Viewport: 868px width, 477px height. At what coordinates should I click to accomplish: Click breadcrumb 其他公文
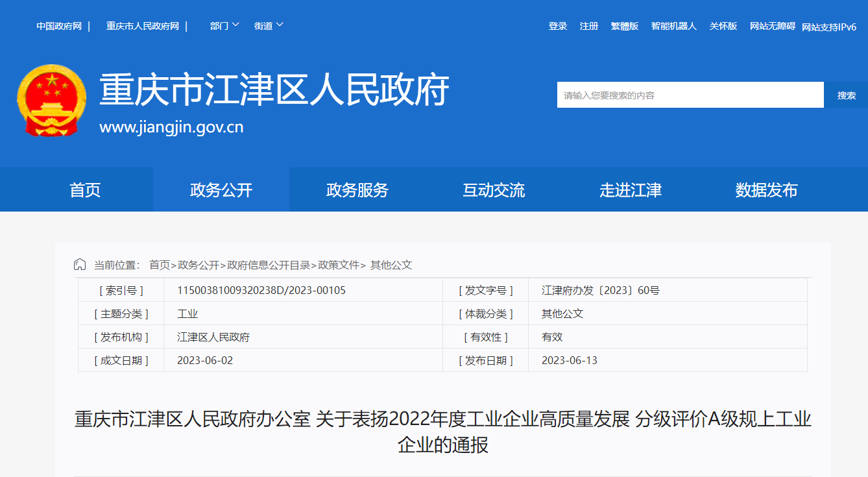click(x=391, y=265)
